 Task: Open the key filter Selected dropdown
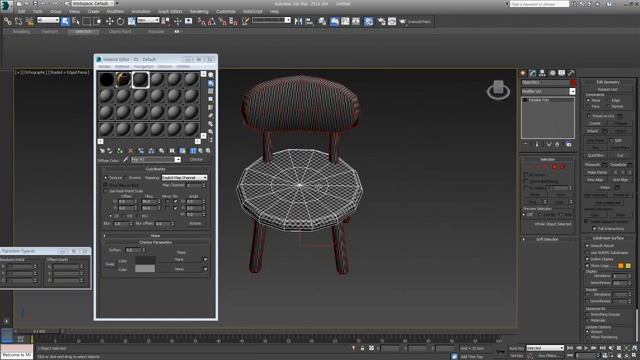[x=545, y=348]
